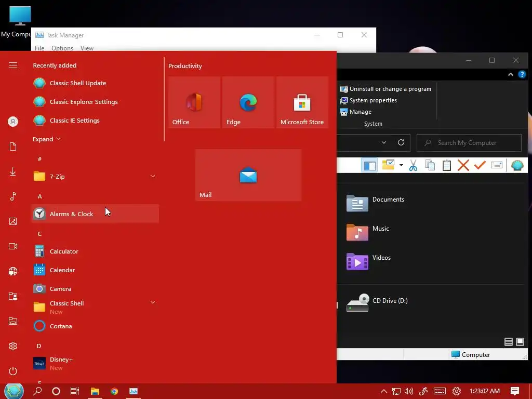Open File Explorer from the taskbar
This screenshot has width=532, height=399.
coord(95,391)
